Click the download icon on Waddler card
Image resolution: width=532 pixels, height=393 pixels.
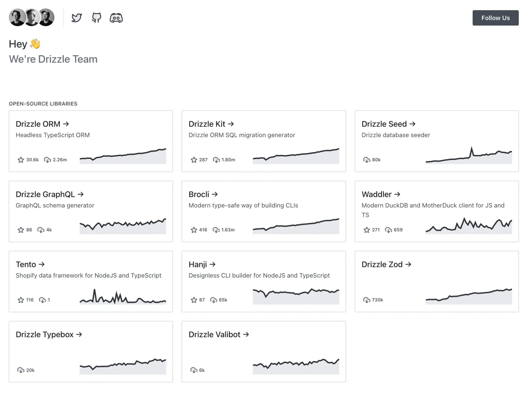(388, 230)
